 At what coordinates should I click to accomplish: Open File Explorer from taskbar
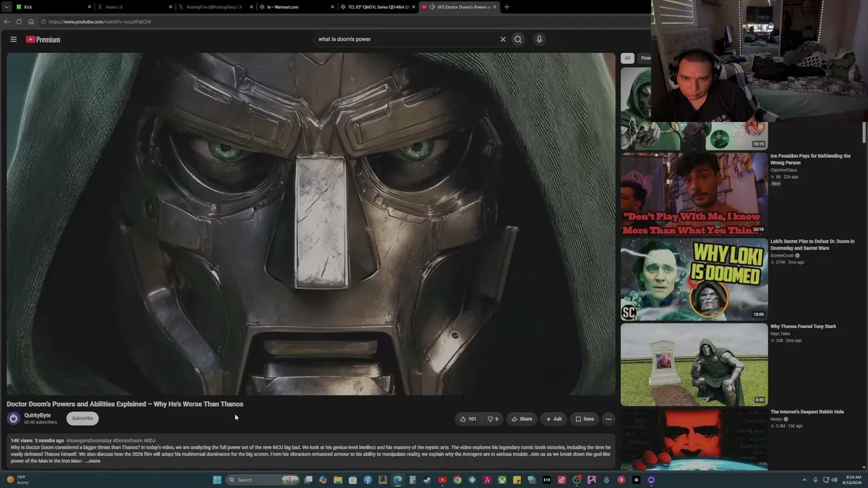click(338, 480)
